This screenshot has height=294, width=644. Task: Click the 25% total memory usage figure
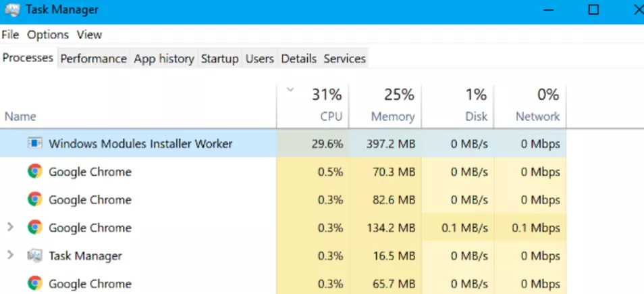[399, 95]
